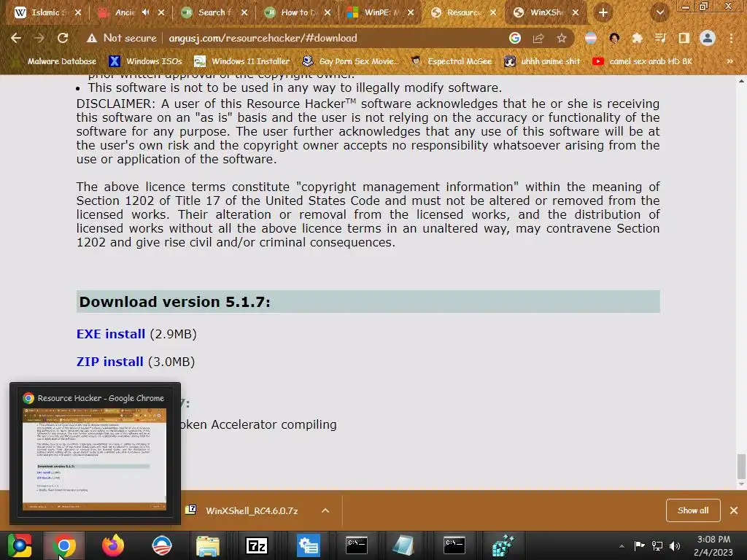Open the notepad sheet taskbar icon
The image size is (747, 560).
tap(403, 545)
